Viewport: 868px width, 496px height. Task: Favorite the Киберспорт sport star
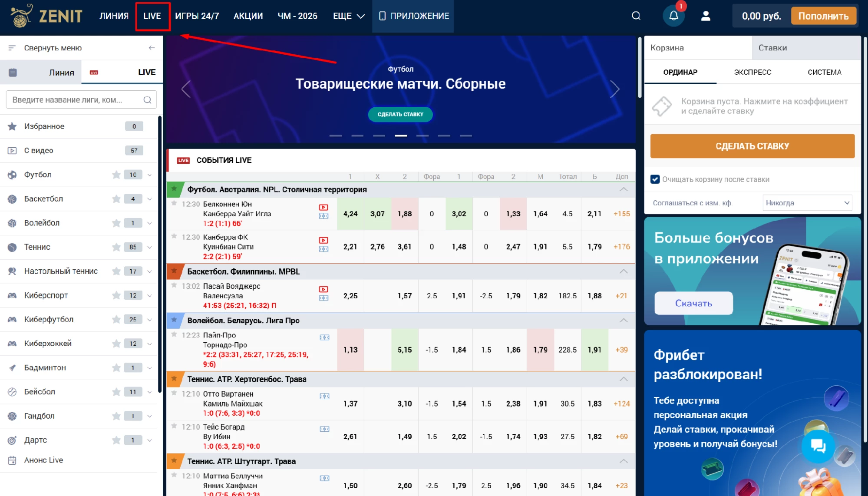116,295
